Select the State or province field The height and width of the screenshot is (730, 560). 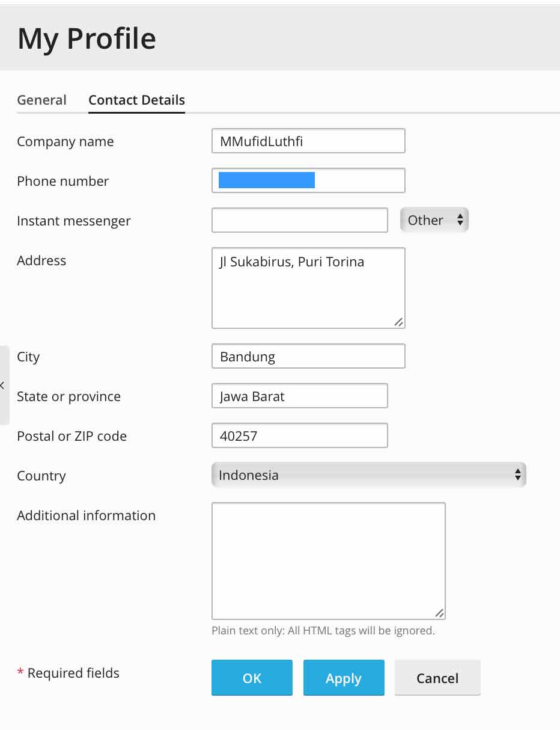coord(299,395)
